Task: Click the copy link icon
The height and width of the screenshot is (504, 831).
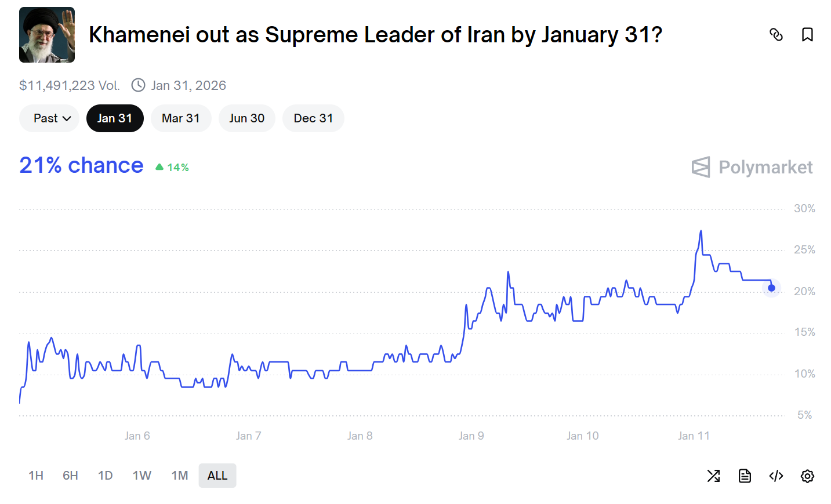Action: pyautogui.click(x=776, y=35)
